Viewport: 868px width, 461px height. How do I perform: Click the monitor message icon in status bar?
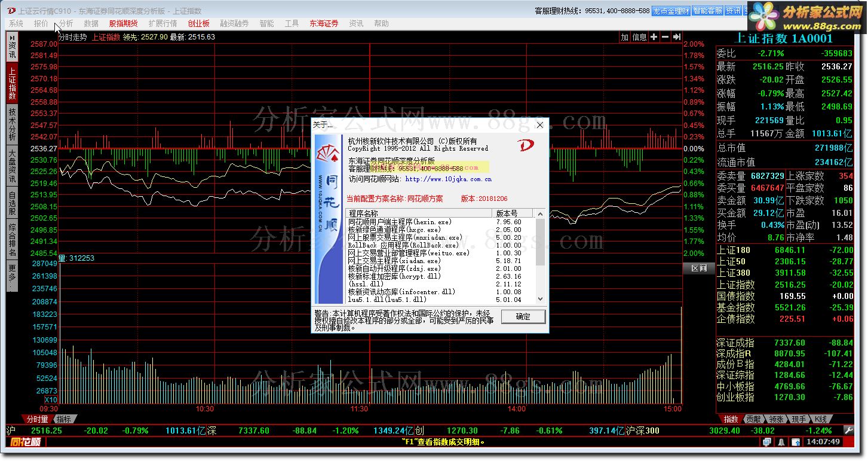click(767, 442)
